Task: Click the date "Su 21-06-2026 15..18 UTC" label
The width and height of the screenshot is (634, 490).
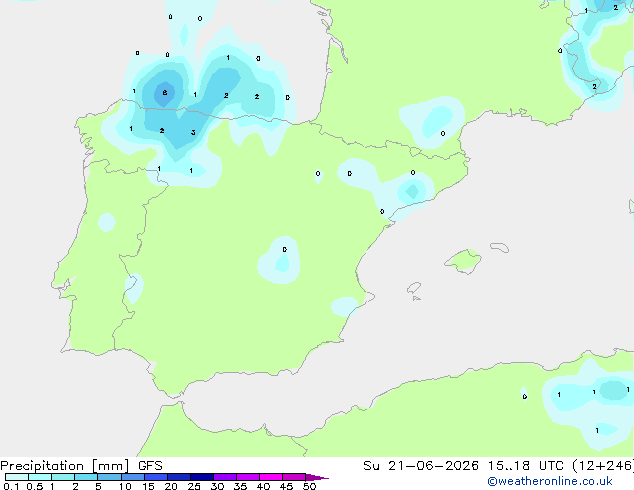Action: click(x=463, y=466)
